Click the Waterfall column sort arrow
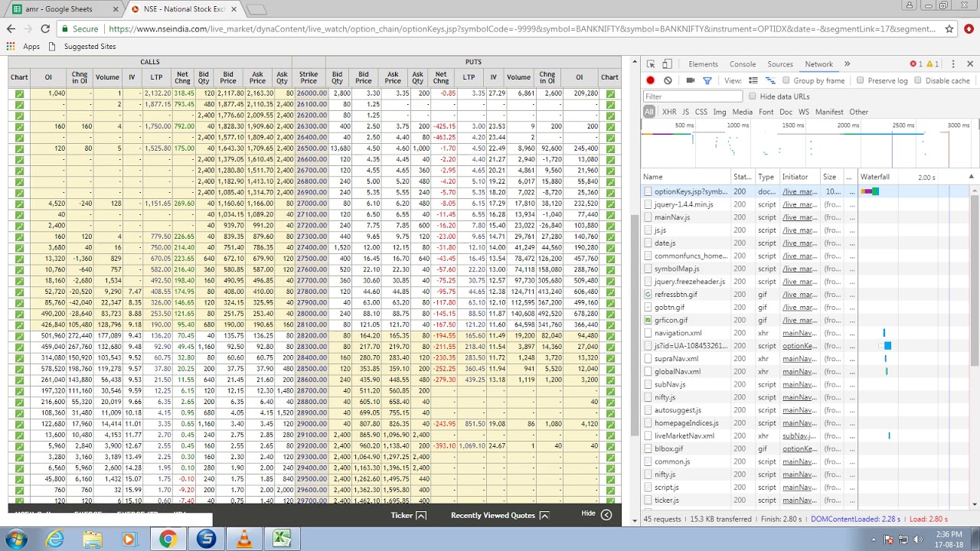This screenshot has height=551, width=980. pos(971,177)
